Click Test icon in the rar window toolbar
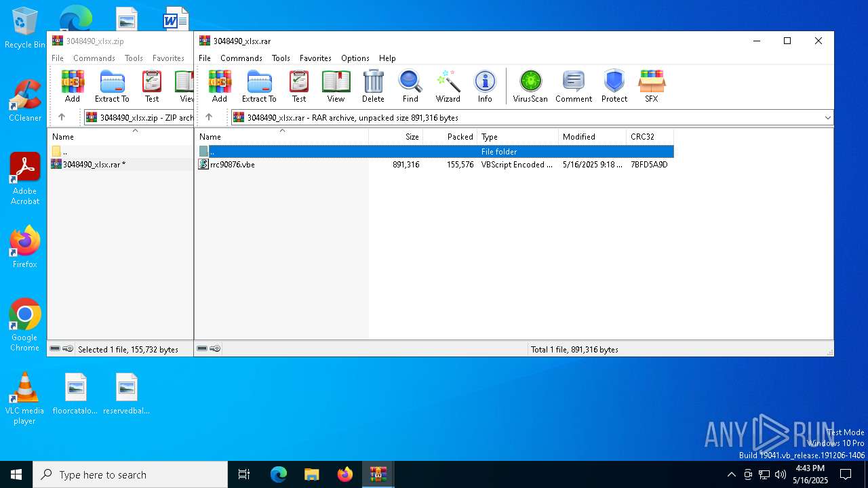This screenshot has height=488, width=868. [x=299, y=86]
